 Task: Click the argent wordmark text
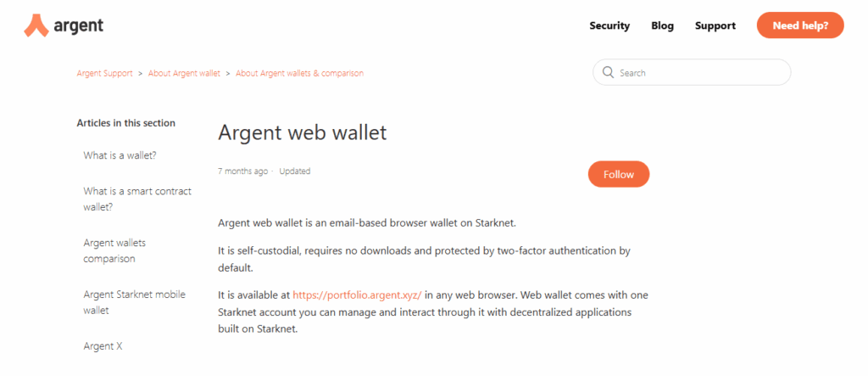tap(78, 25)
